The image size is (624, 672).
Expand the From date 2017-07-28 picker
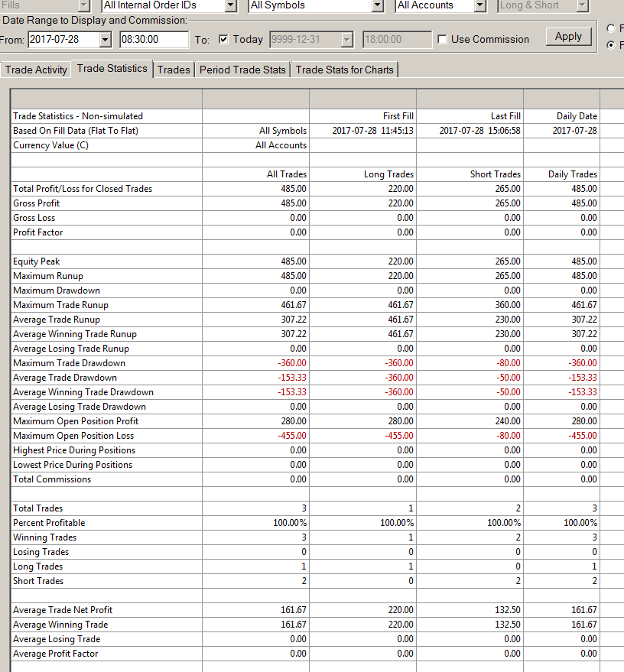105,40
